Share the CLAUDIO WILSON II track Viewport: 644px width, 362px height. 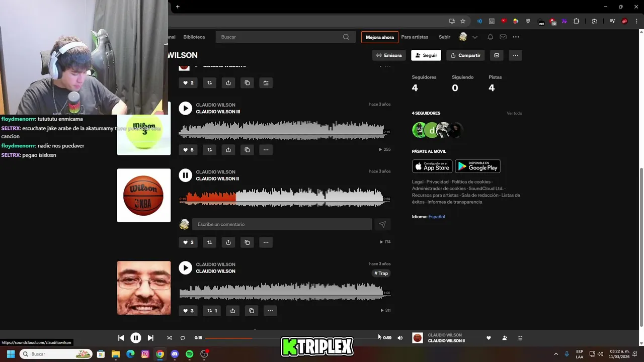click(228, 242)
